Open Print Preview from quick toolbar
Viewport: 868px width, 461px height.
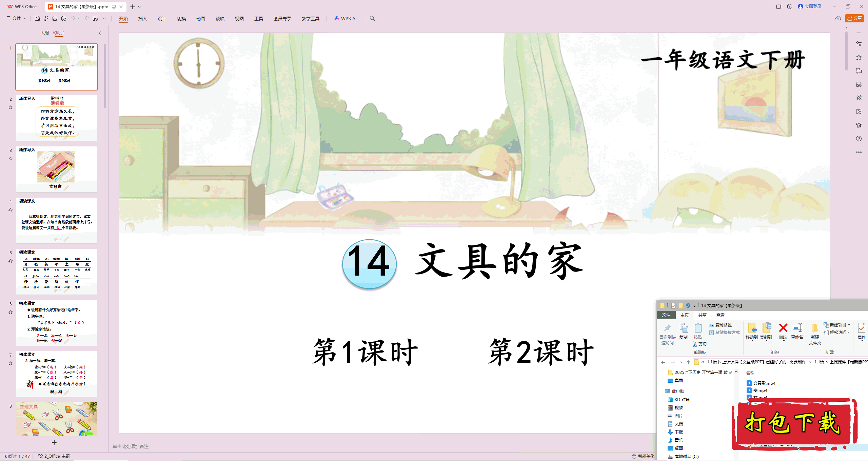(64, 19)
